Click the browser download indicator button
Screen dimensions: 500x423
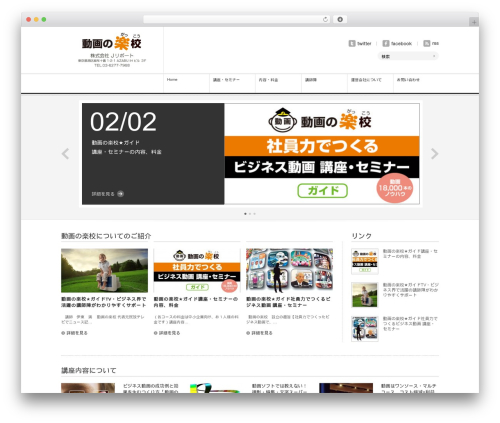pyautogui.click(x=340, y=19)
